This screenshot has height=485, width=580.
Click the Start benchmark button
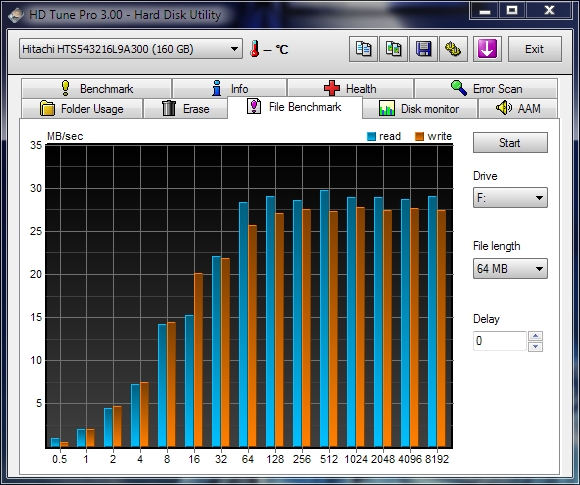point(510,143)
